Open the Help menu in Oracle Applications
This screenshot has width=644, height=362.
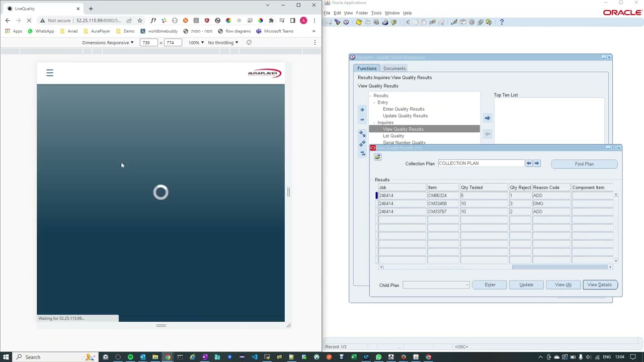[x=407, y=13]
